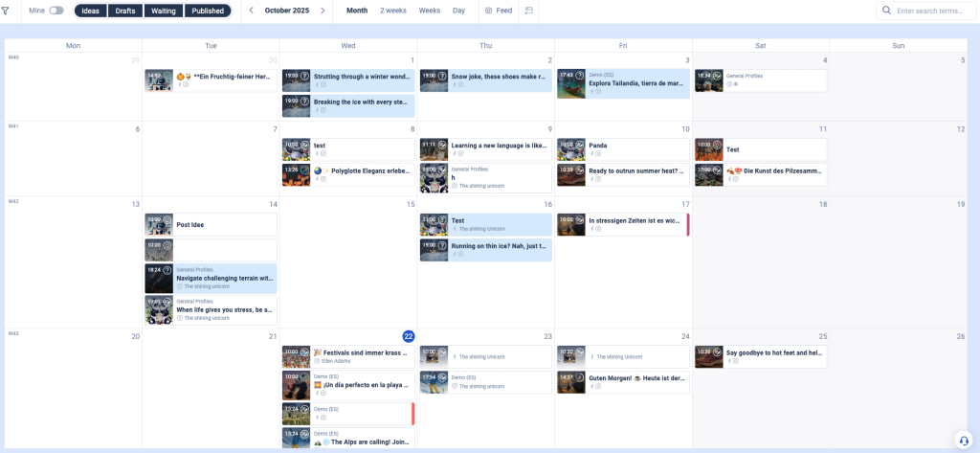Go to previous month with left chevron
980x453 pixels.
click(252, 11)
